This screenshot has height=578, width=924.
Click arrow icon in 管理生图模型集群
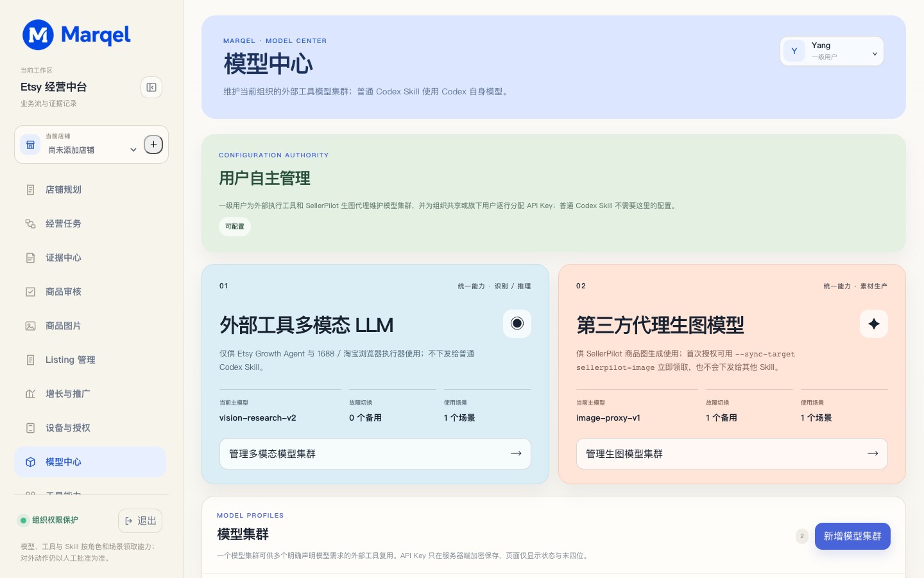[873, 453]
